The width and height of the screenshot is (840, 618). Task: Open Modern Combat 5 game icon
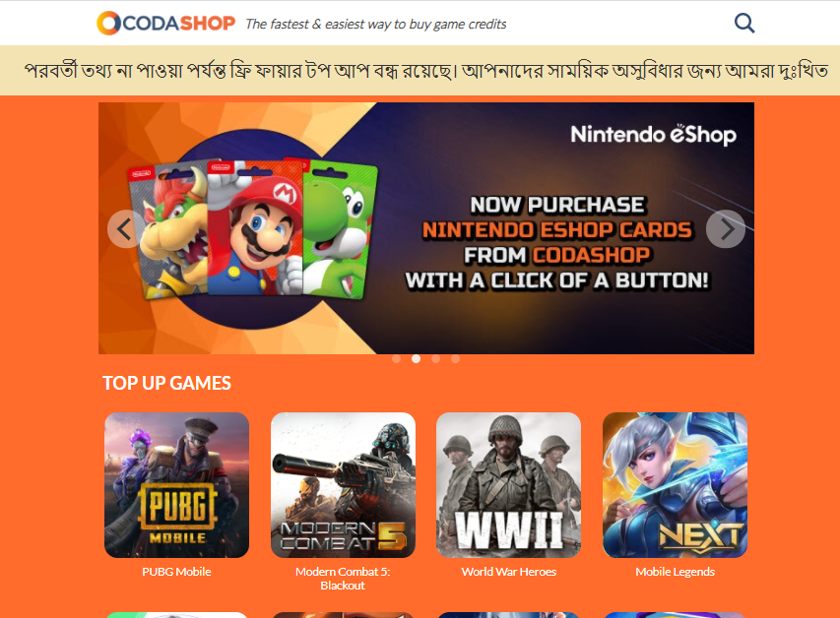click(x=343, y=485)
